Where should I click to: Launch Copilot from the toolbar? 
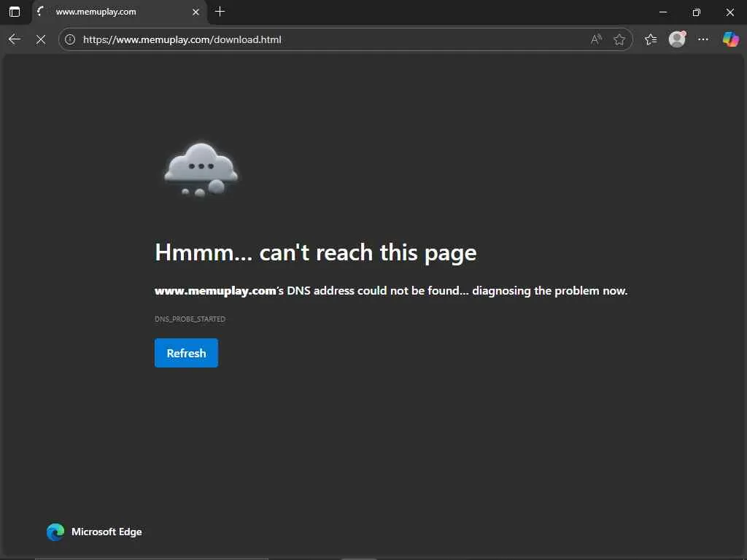tap(730, 39)
